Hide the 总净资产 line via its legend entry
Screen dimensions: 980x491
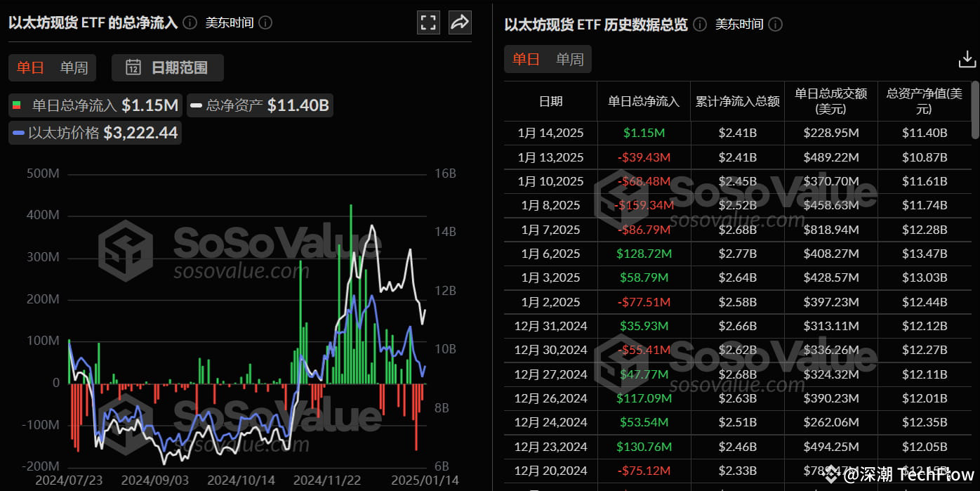260,104
